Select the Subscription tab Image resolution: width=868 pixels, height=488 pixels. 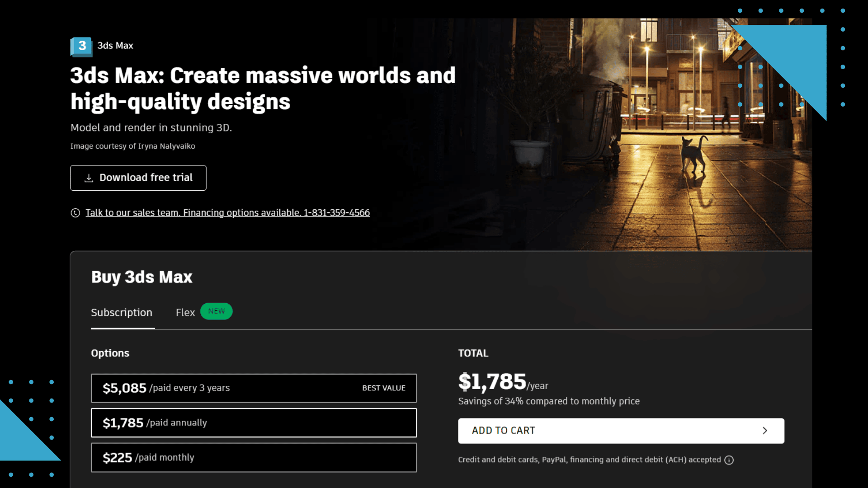122,312
